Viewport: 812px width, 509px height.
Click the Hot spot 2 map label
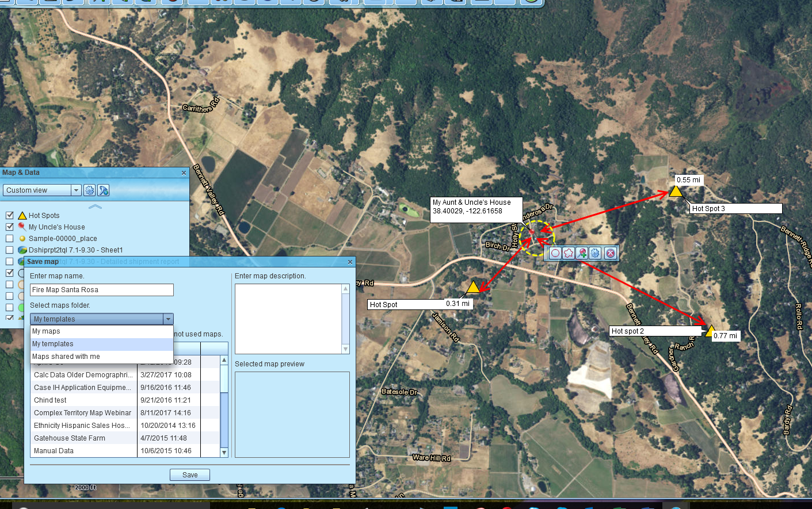[656, 331]
